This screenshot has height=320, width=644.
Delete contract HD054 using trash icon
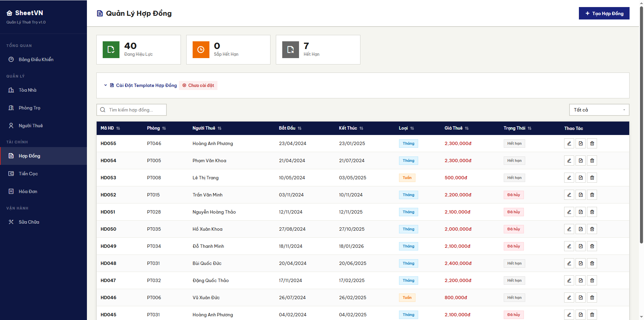coord(592,161)
